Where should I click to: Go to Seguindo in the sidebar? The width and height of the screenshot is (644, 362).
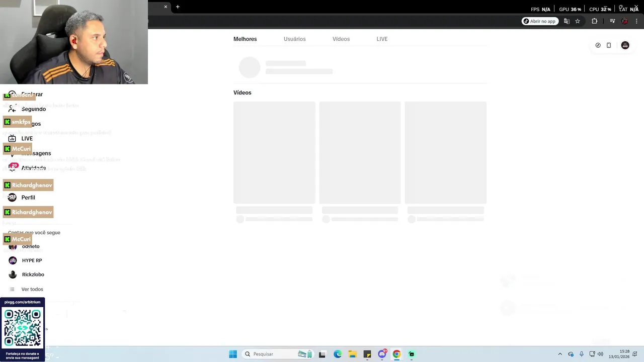(x=34, y=109)
